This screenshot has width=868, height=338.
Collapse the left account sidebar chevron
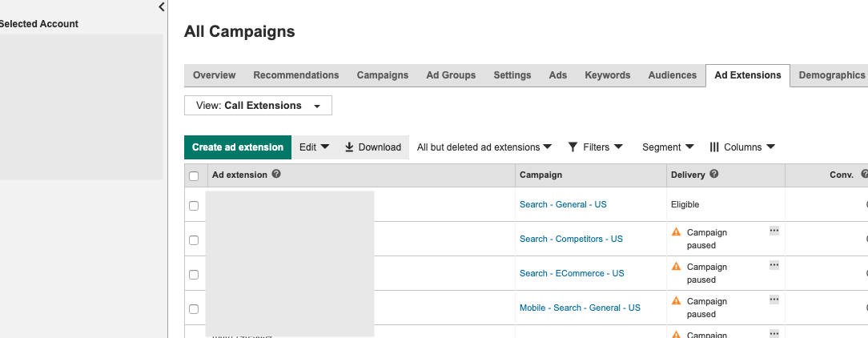click(x=162, y=7)
